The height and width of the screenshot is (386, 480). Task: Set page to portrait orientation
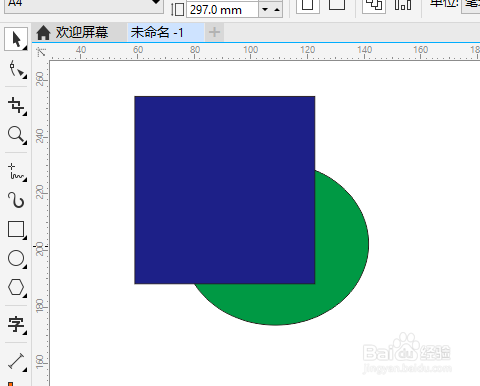[308, 5]
